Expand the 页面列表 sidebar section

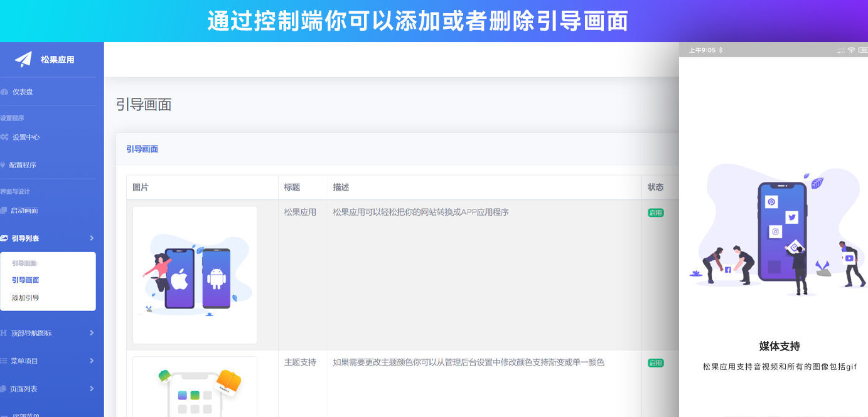92,388
